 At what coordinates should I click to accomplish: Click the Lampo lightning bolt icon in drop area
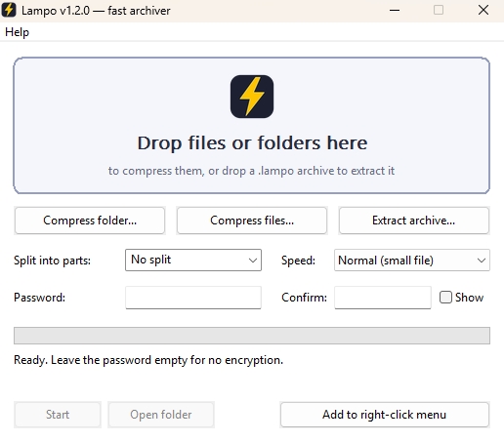252,97
